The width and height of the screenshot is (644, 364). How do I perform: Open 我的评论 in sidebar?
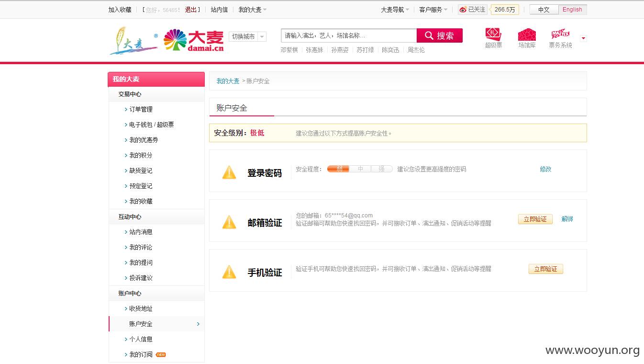tap(141, 247)
